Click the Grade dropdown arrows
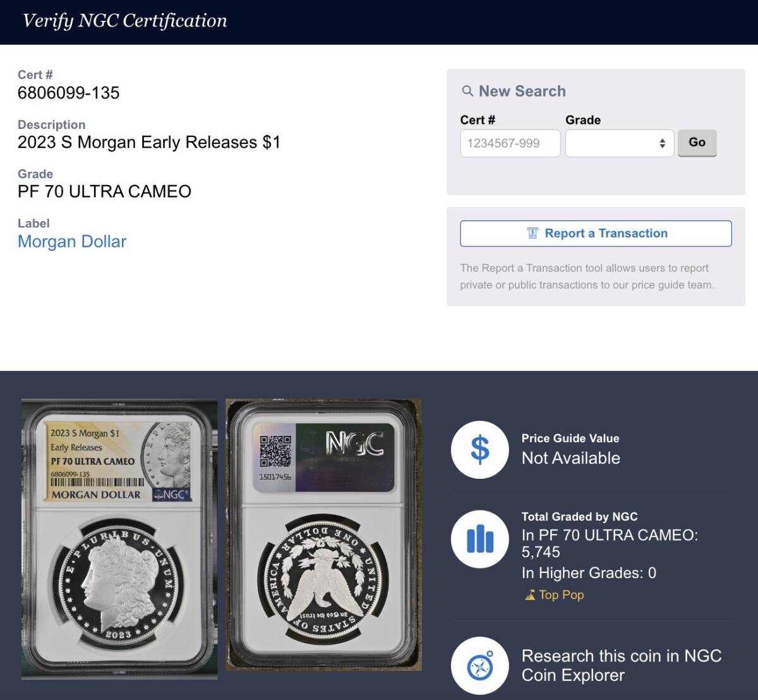 point(662,143)
